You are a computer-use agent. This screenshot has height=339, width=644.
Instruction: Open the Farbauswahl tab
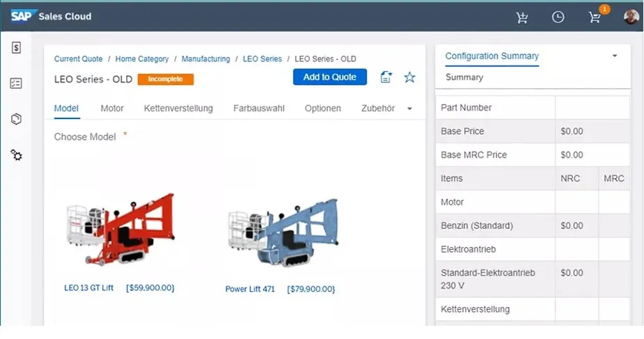259,109
